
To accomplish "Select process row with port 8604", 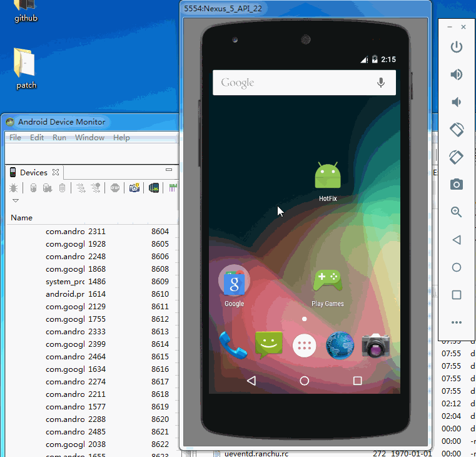I will (93, 232).
